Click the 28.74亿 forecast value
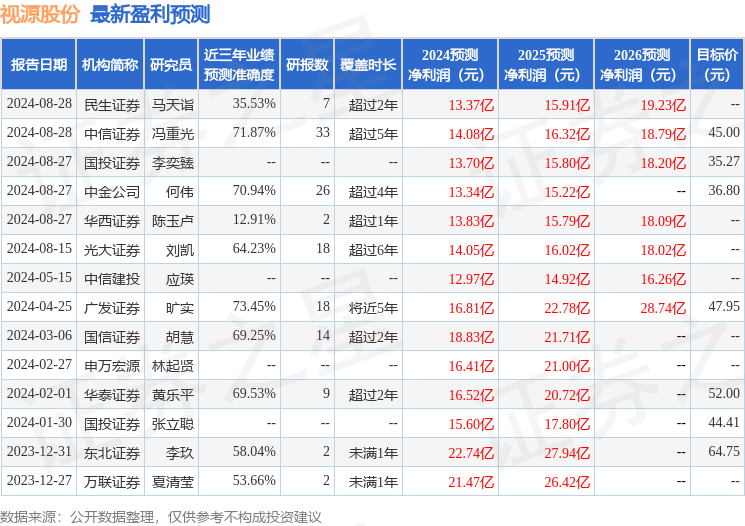Image resolution: width=745 pixels, height=526 pixels. click(663, 307)
